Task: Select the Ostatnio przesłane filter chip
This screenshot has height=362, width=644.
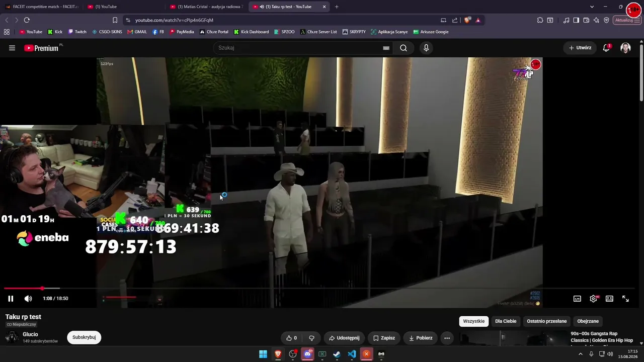Action: (547, 321)
